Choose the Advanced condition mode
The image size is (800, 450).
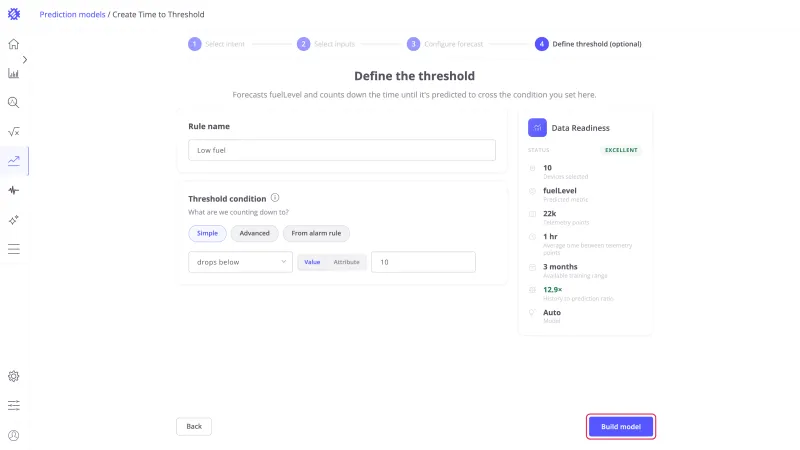(254, 233)
